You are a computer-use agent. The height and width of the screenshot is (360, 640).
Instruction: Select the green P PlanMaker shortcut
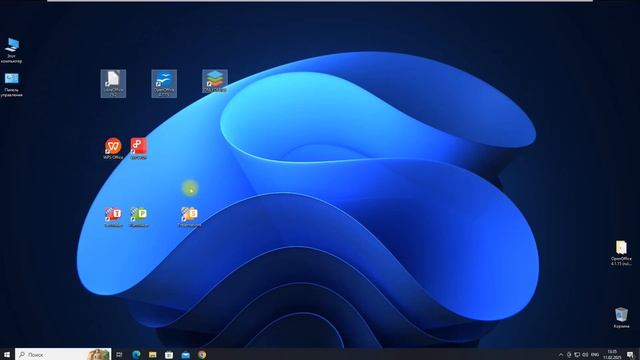(x=138, y=217)
